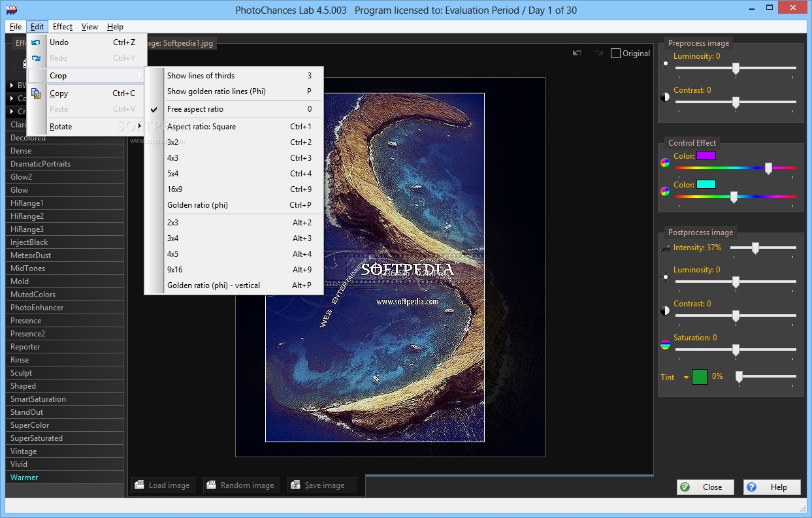This screenshot has width=812, height=518.
Task: Click the Load image button
Action: tap(163, 485)
